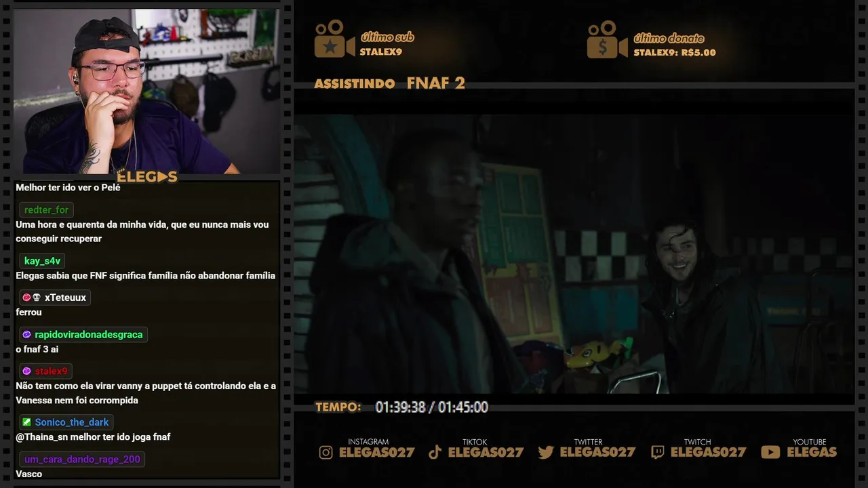The width and height of the screenshot is (868, 488).
Task: Click the Instagram logo icon
Action: click(326, 452)
